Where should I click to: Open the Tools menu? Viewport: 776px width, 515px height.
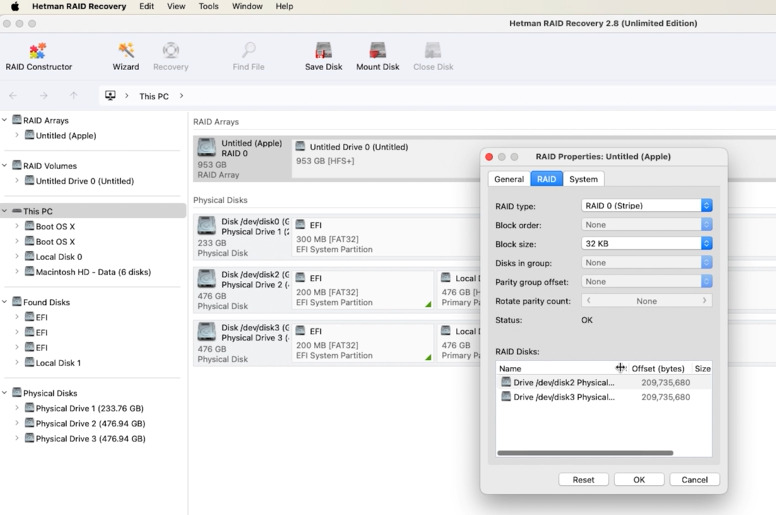(208, 6)
